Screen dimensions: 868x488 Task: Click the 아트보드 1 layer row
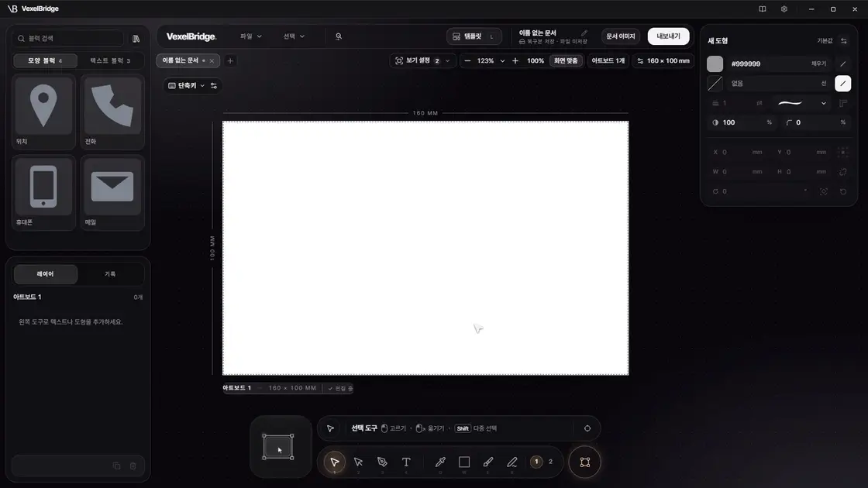point(78,297)
